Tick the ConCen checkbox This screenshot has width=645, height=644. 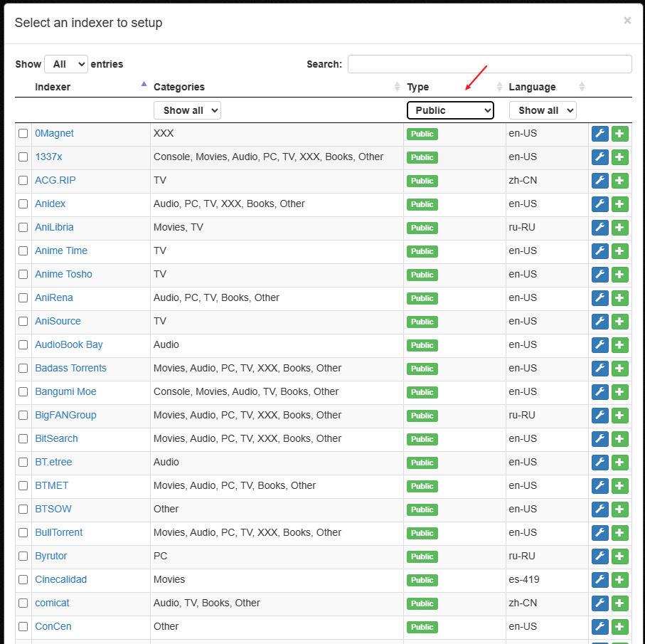23,626
